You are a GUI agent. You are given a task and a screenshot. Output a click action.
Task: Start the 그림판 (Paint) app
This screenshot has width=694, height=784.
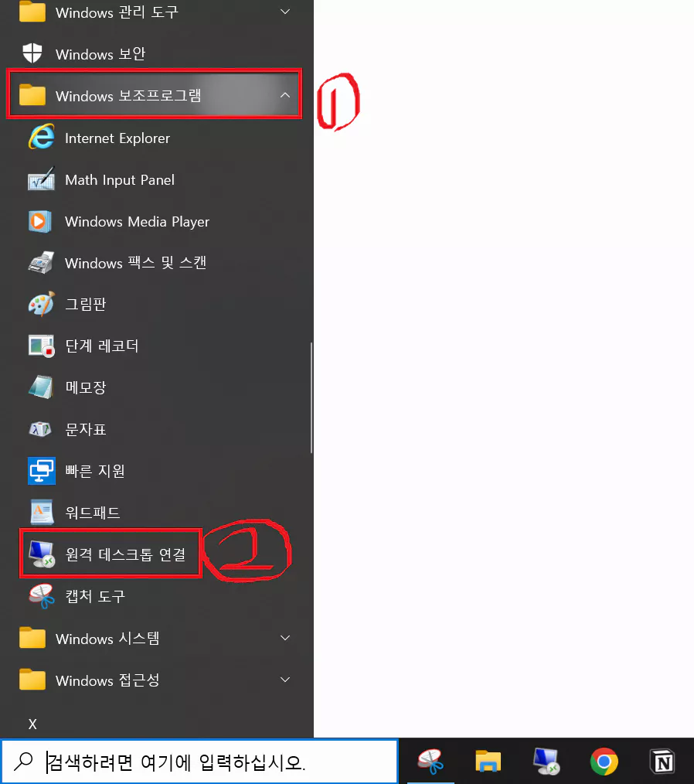click(85, 304)
